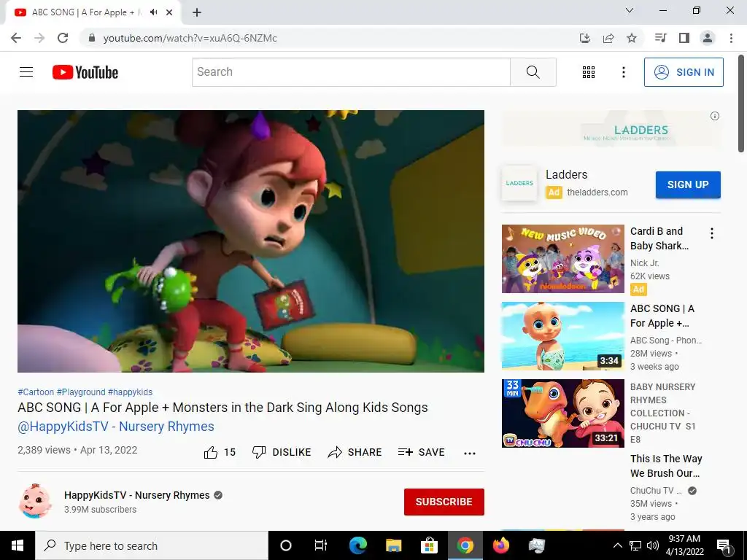The height and width of the screenshot is (560, 747).
Task: Click the Ladders ad SIGN UP button
Action: coord(688,184)
